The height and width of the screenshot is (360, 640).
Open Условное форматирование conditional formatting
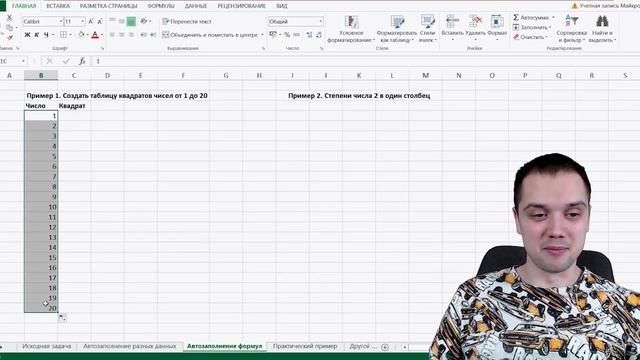click(351, 29)
